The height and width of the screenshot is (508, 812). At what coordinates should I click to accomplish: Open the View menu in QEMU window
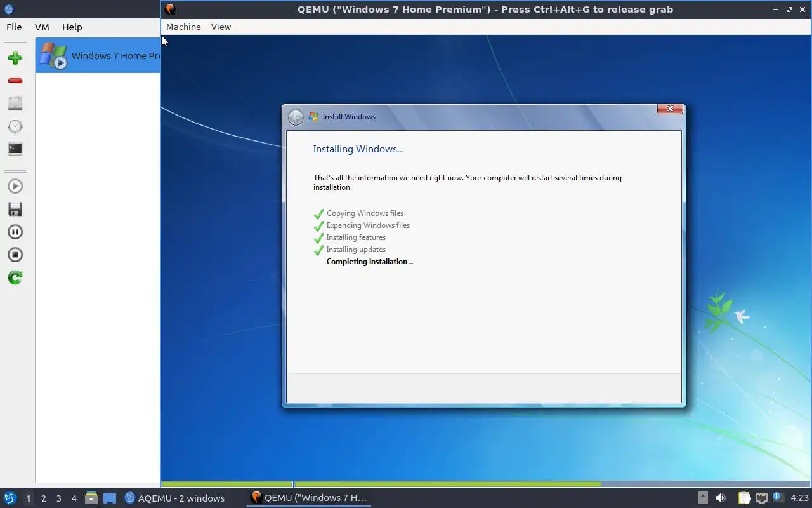pyautogui.click(x=221, y=27)
